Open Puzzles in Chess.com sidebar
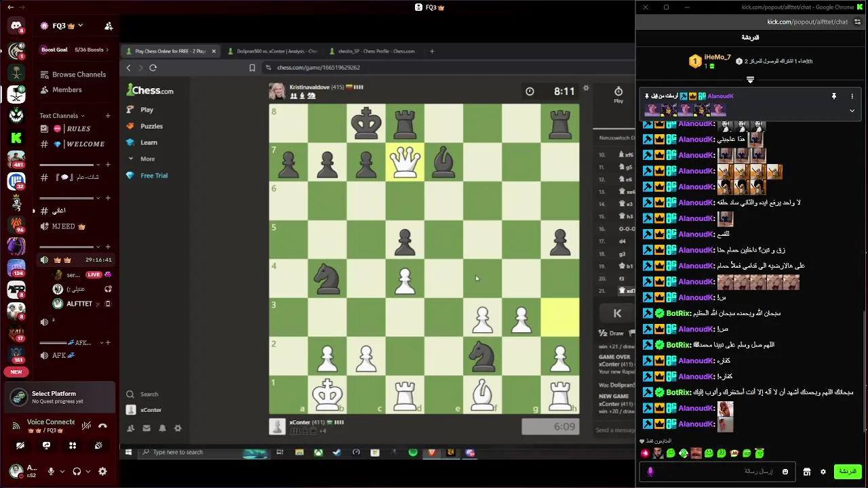This screenshot has height=488, width=868. pos(144,126)
